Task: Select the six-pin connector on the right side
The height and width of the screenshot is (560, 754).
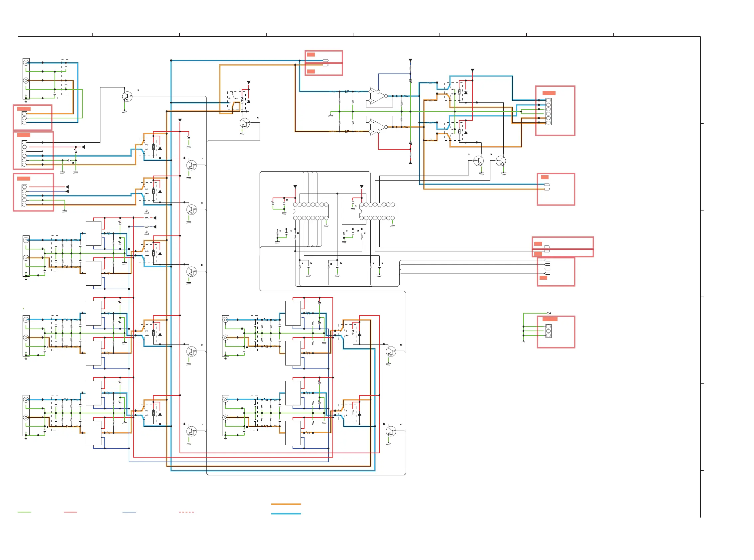Action: (548, 111)
